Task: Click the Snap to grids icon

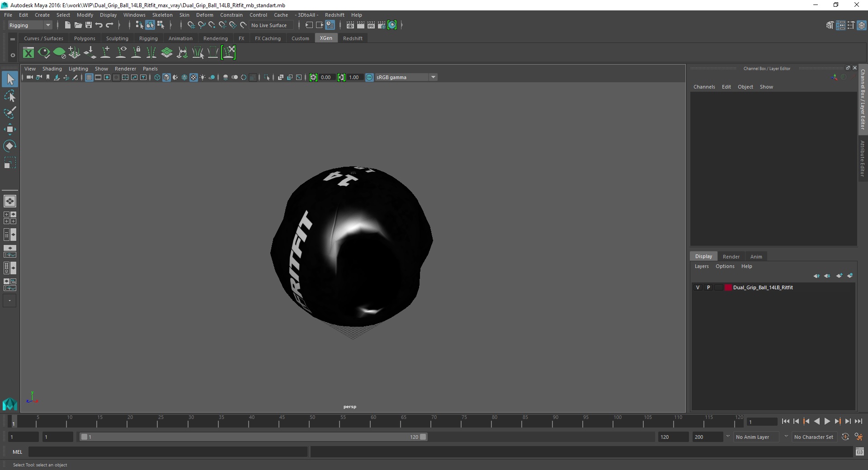Action: point(191,25)
